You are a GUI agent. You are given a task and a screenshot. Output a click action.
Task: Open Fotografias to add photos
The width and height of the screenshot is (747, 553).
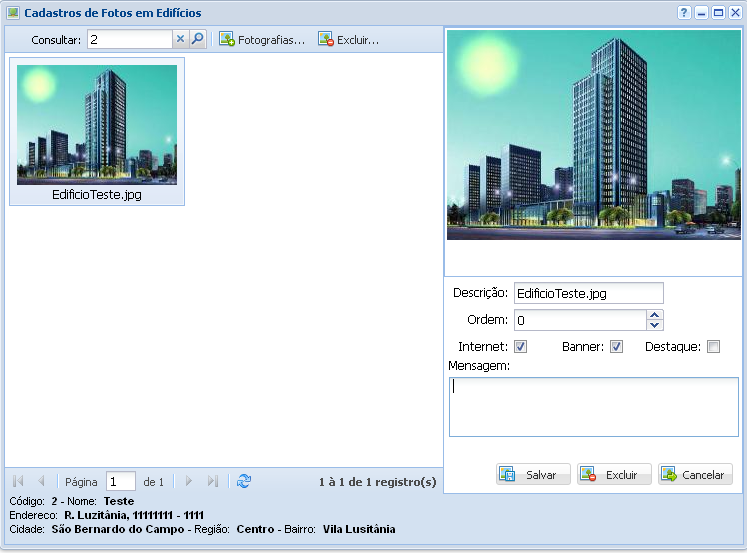tap(262, 40)
